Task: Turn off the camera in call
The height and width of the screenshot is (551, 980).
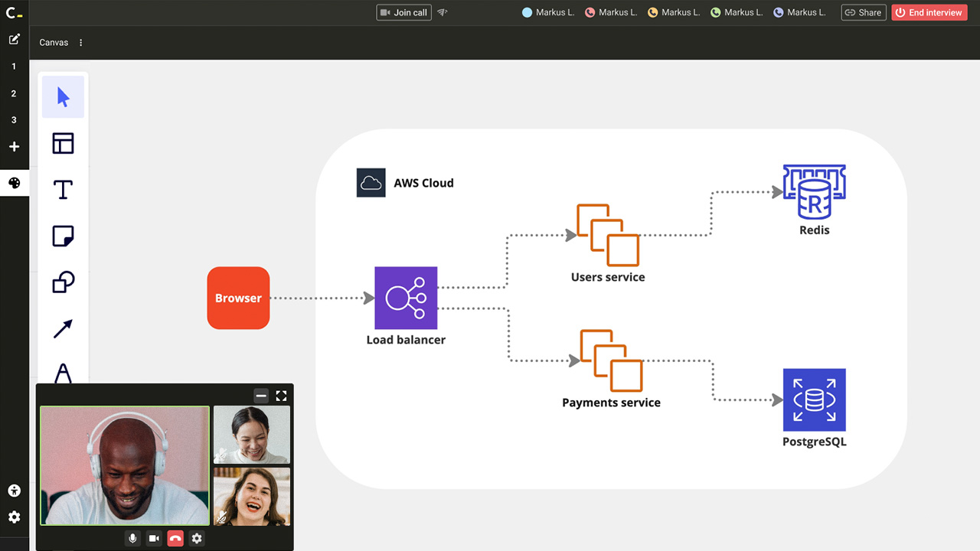Action: [x=154, y=539]
